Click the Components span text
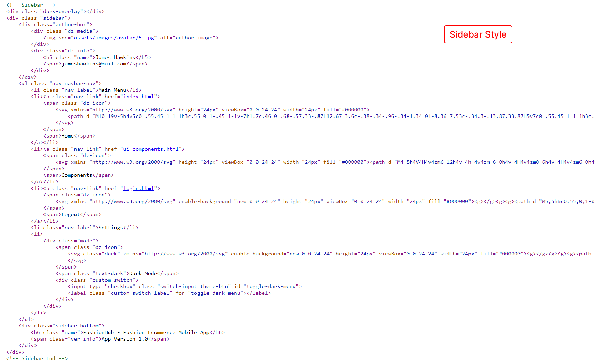 (x=77, y=175)
